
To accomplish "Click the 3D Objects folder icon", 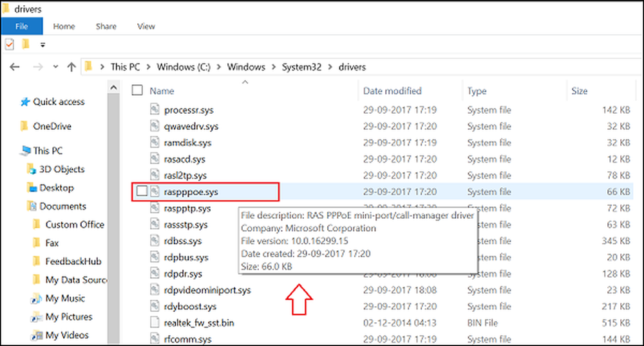I will [32, 169].
